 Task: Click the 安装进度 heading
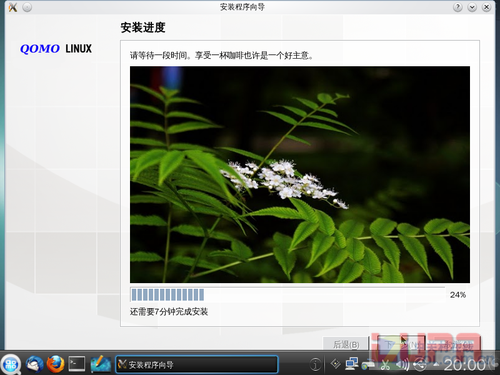(x=143, y=27)
